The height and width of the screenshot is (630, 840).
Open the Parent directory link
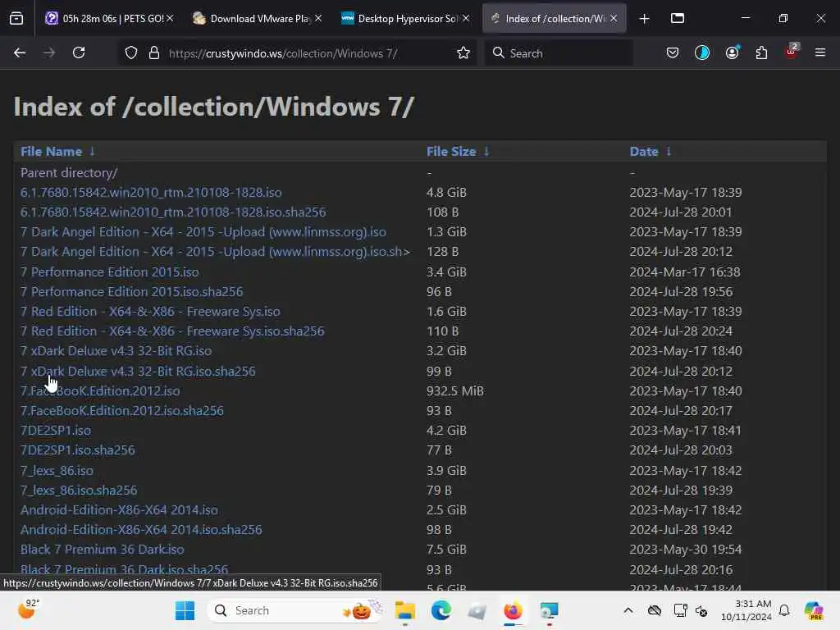tap(69, 172)
